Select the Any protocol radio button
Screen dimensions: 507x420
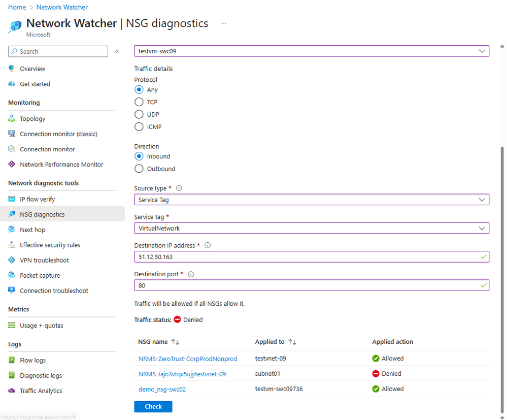(x=139, y=89)
